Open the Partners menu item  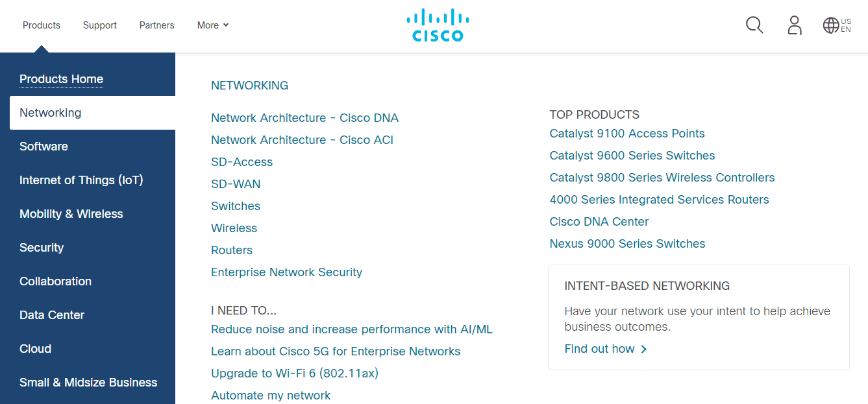click(x=156, y=25)
